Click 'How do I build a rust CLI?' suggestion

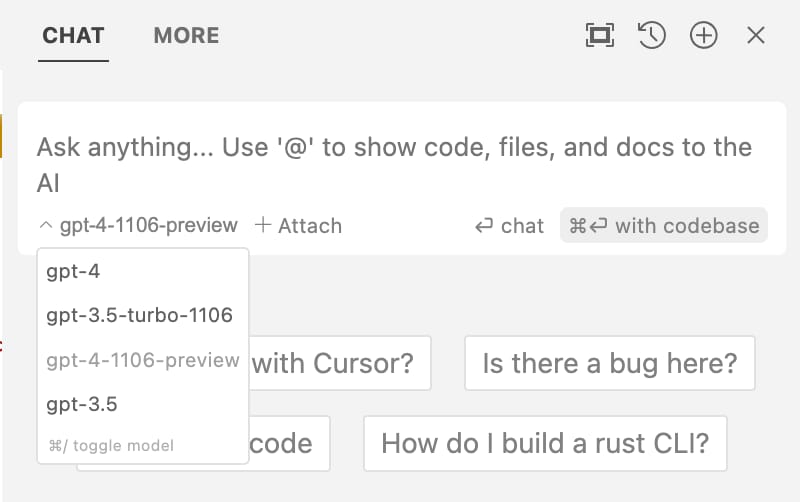click(545, 443)
